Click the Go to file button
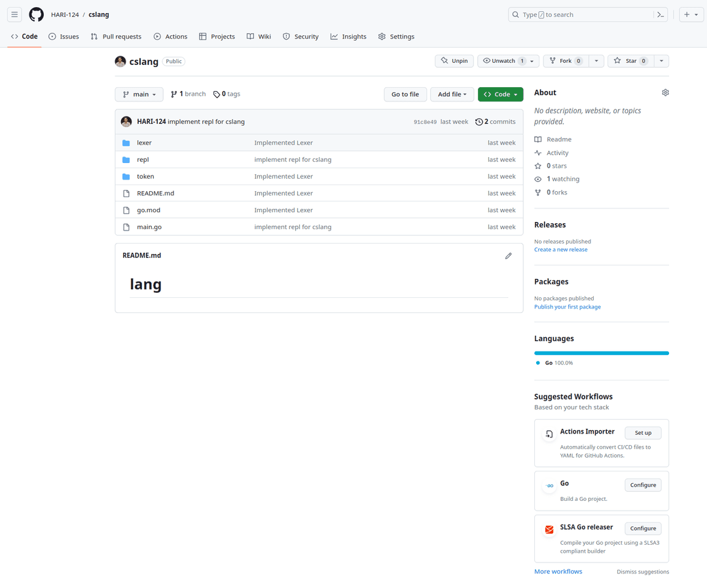Screen dimensions: 707x588 click(405, 94)
